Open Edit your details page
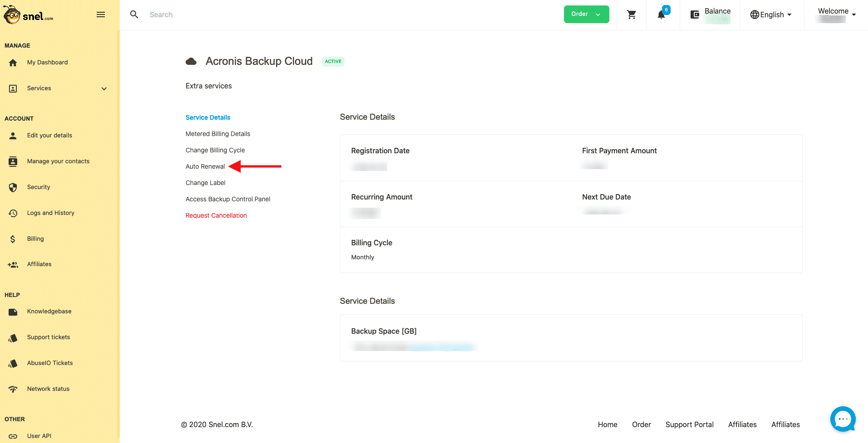The image size is (868, 443). click(x=49, y=136)
